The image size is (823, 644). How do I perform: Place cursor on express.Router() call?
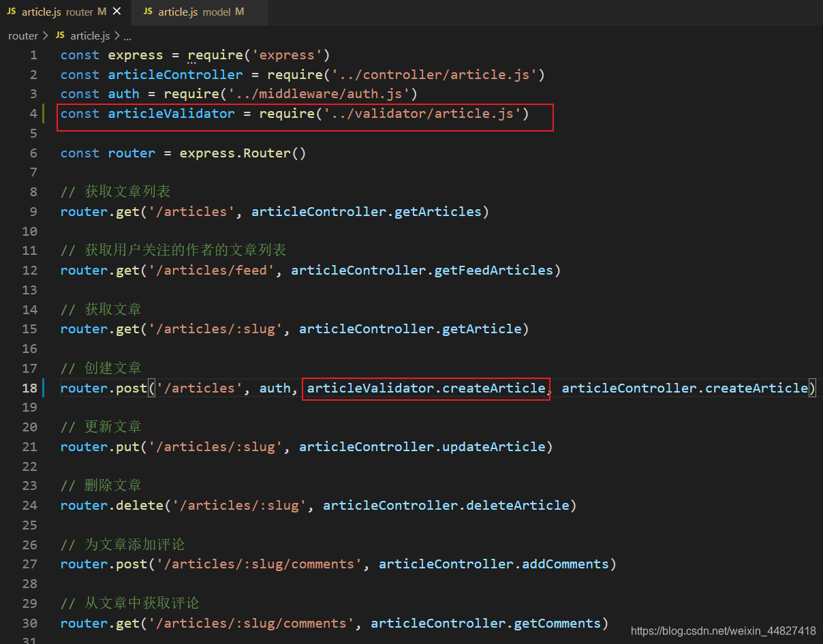243,153
